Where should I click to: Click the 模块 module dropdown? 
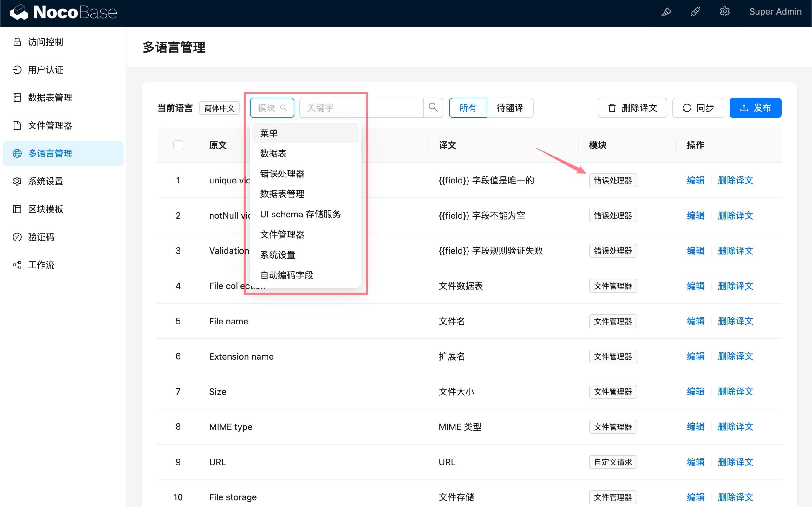tap(272, 108)
